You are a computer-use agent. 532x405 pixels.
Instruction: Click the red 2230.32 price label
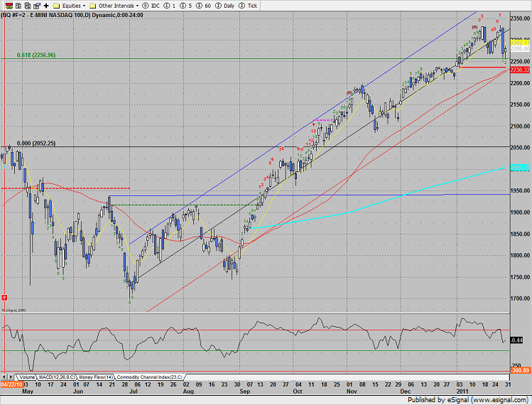(520, 70)
